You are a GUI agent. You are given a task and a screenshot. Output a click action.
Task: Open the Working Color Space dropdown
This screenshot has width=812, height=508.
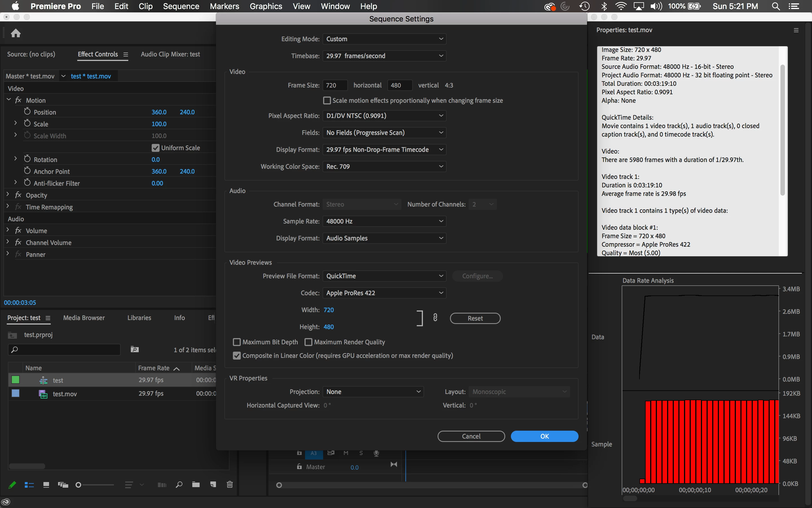click(384, 167)
